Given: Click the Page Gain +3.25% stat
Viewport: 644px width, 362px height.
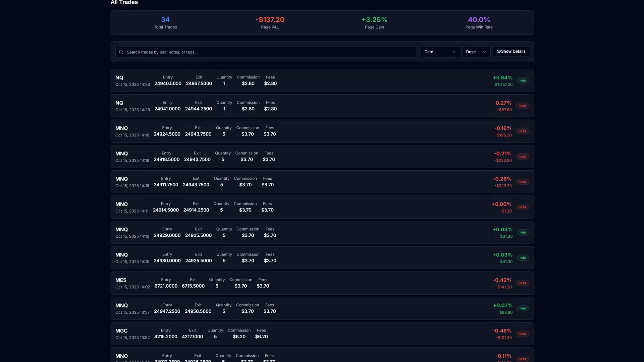Looking at the screenshot, I should click(x=374, y=22).
